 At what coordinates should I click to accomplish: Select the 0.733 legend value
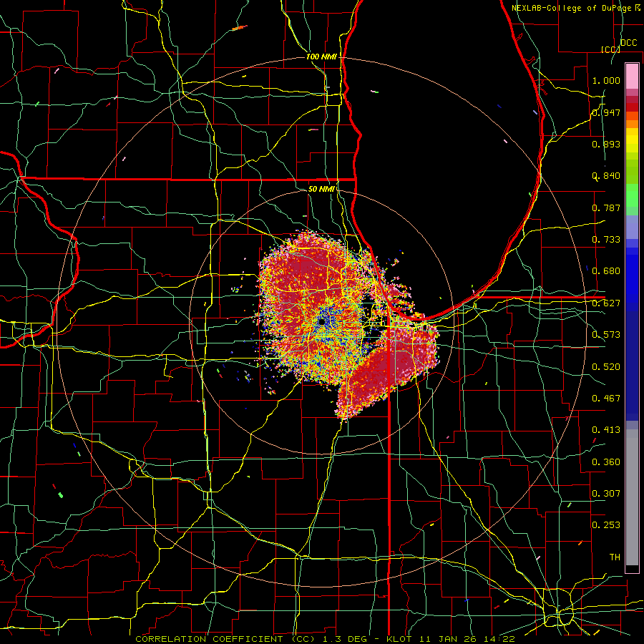click(x=606, y=240)
